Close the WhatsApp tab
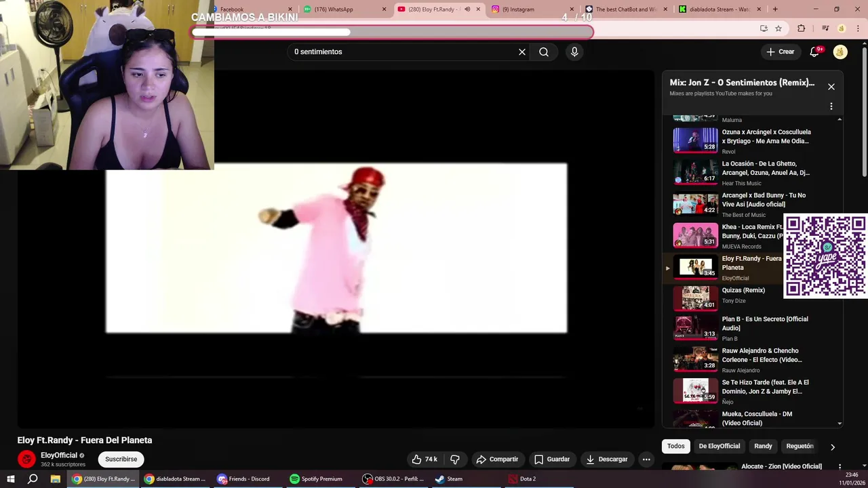This screenshot has width=868, height=488. pyautogui.click(x=384, y=9)
